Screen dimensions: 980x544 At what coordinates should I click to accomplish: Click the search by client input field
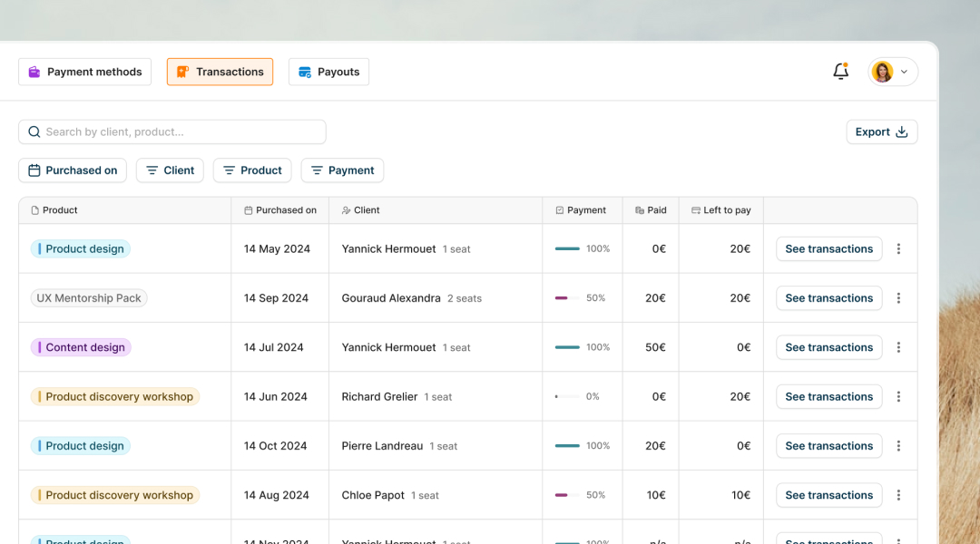pos(171,131)
